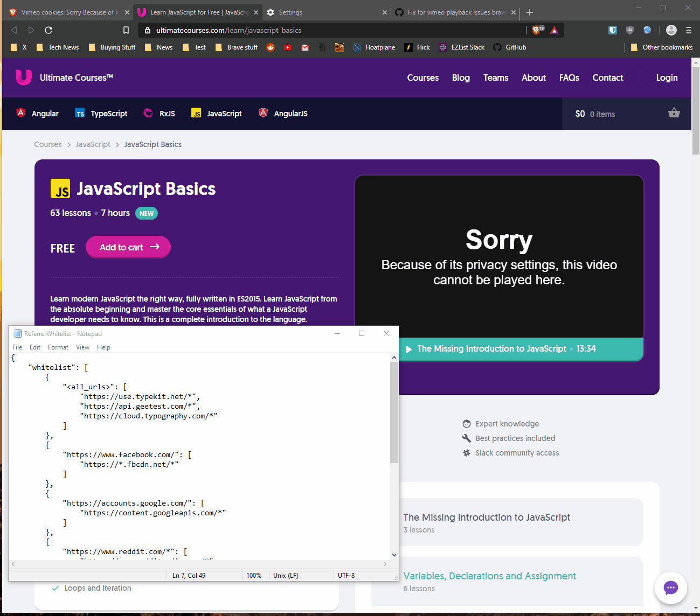Expand the Other bookmarks folder
The image size is (700, 616).
pyautogui.click(x=661, y=47)
